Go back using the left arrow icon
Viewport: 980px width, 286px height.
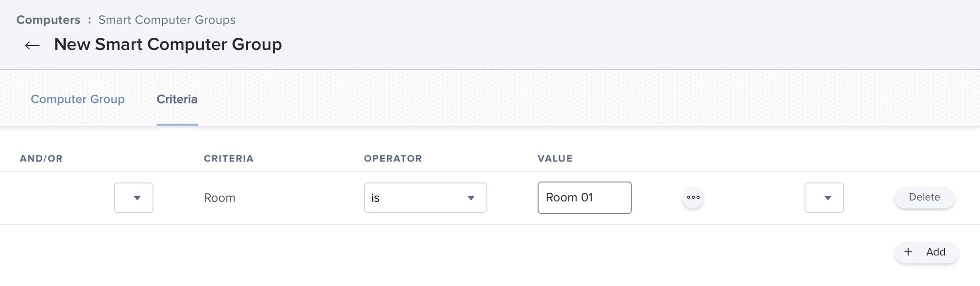[32, 46]
